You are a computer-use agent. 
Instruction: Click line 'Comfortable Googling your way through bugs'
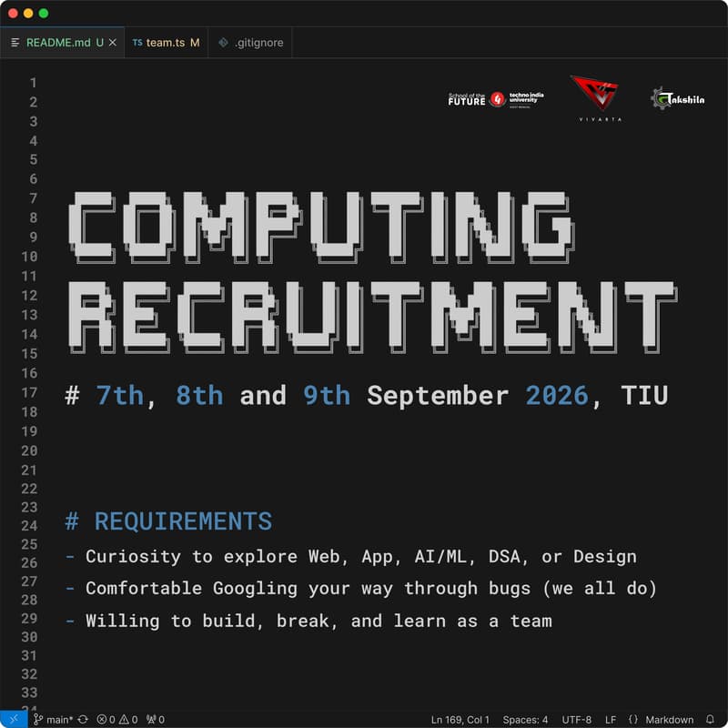click(361, 589)
